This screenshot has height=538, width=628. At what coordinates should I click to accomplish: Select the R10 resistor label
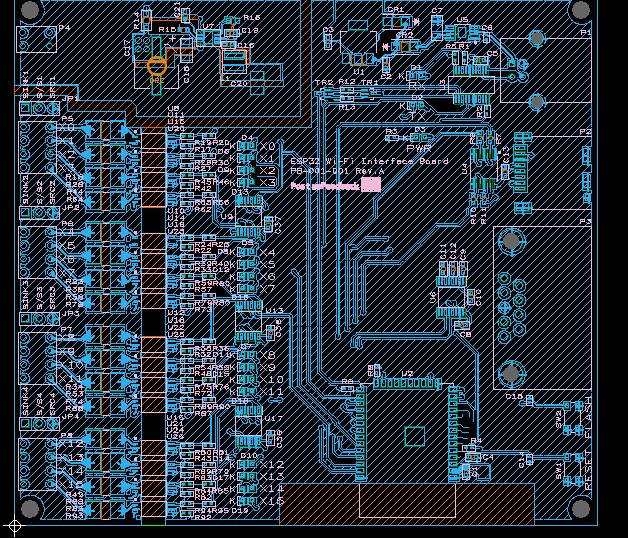473,216
